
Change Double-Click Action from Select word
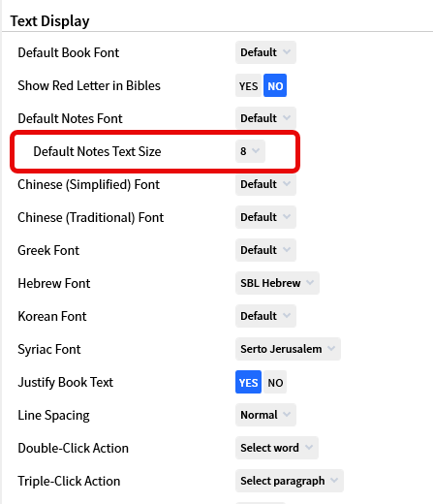pyautogui.click(x=277, y=448)
